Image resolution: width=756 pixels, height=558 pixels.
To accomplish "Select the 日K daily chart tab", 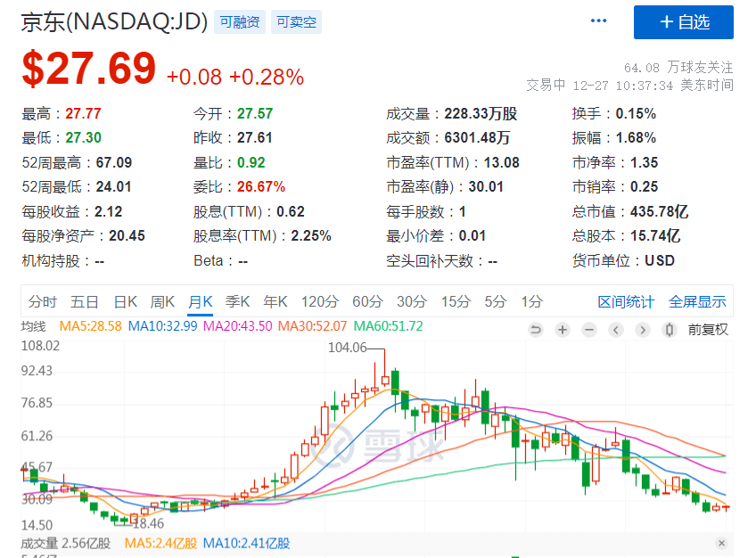I will [126, 301].
